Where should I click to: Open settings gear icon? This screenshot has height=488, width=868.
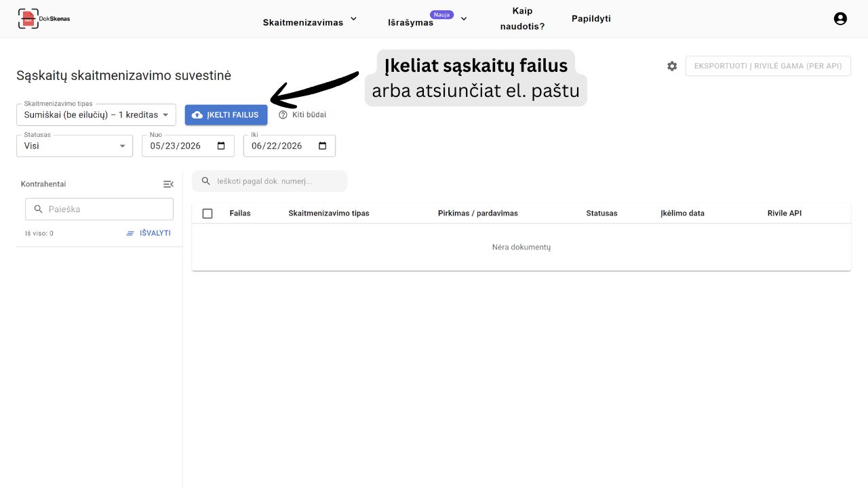click(x=672, y=66)
